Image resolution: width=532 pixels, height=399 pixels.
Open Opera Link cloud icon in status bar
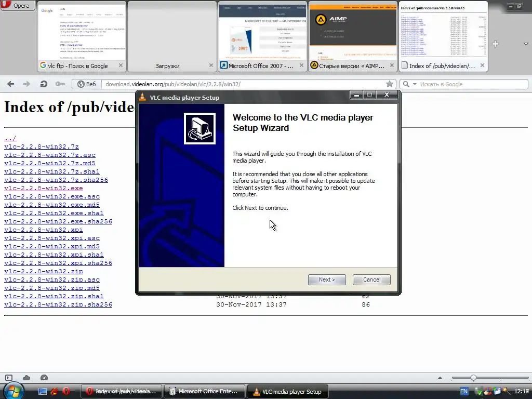(26, 378)
